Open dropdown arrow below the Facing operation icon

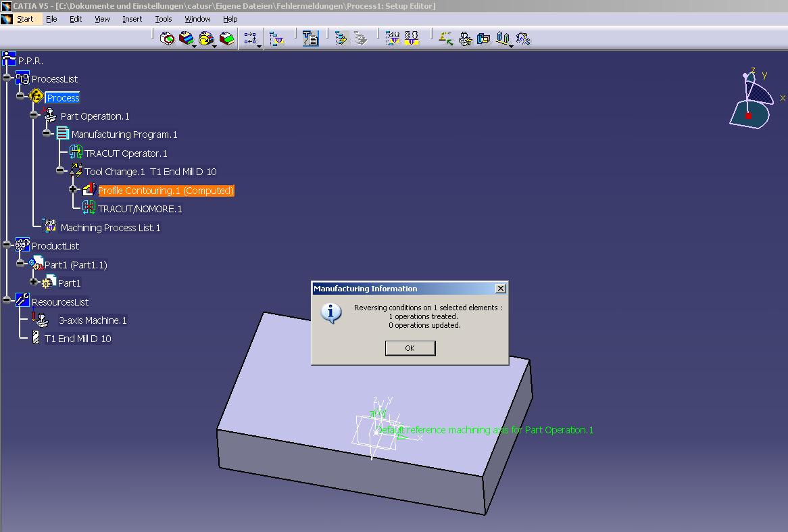pyautogui.click(x=194, y=46)
